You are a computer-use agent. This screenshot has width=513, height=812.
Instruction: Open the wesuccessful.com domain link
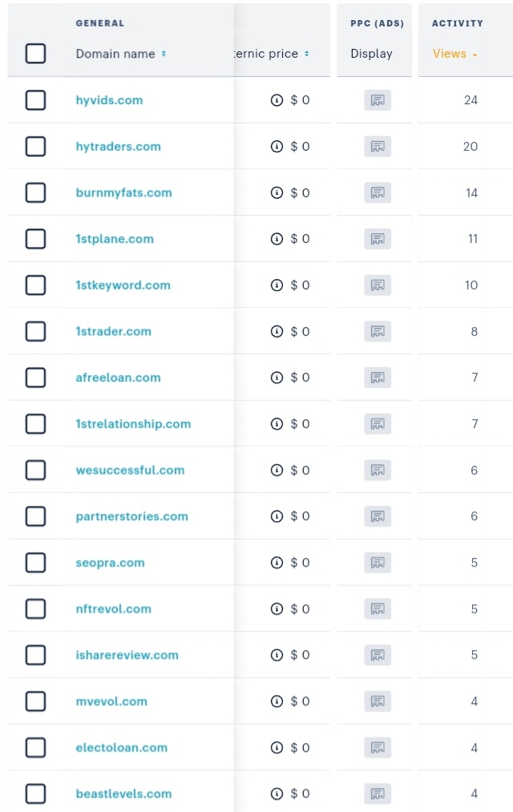(130, 471)
